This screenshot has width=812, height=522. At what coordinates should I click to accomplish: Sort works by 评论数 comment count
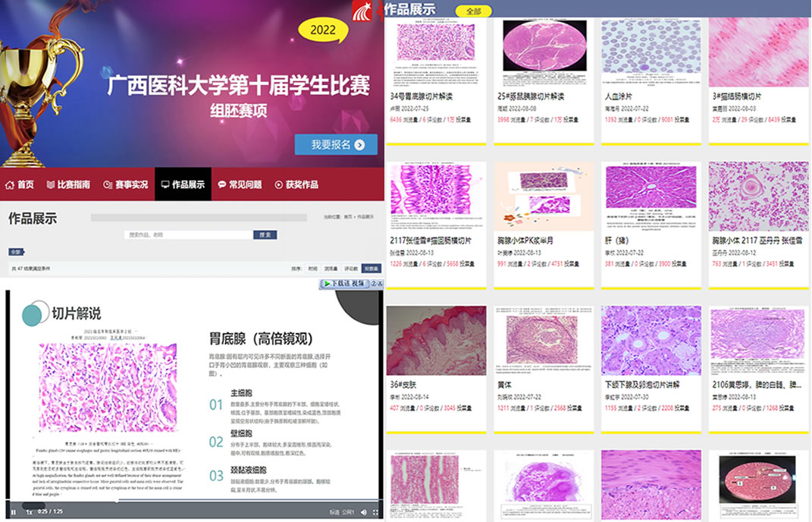click(x=351, y=269)
